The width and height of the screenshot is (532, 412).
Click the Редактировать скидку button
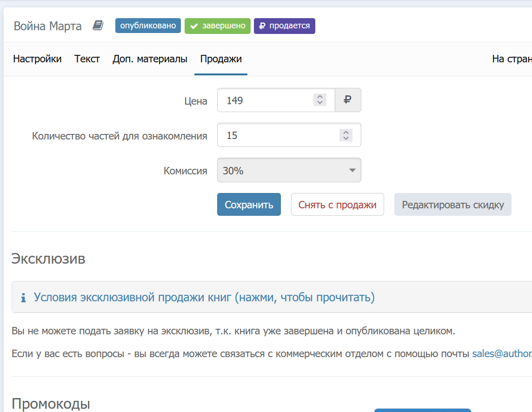(452, 205)
